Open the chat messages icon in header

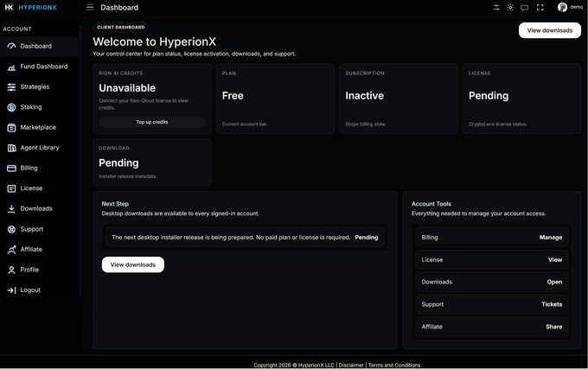tap(525, 8)
